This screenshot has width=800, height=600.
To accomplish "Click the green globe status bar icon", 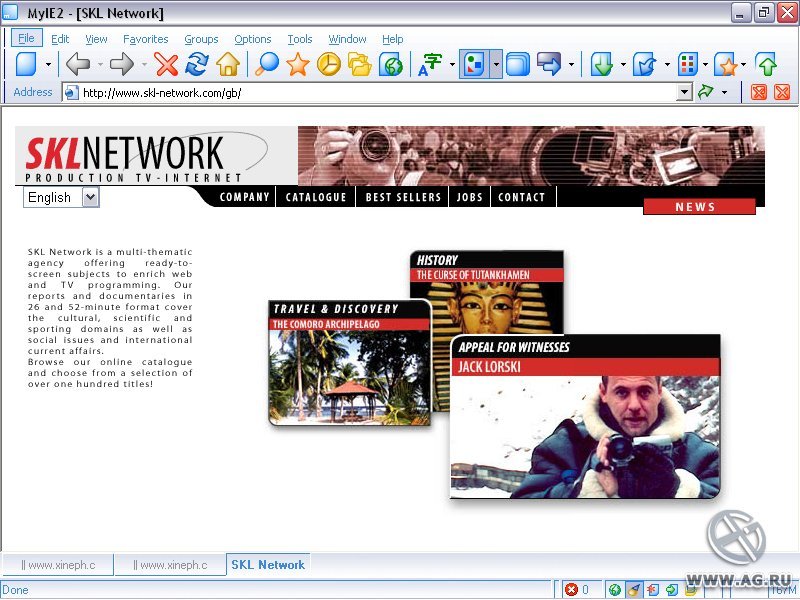I will pos(615,589).
